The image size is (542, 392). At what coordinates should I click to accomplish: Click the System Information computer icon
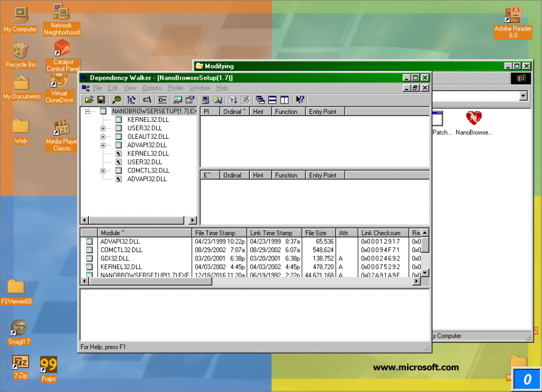(205, 100)
